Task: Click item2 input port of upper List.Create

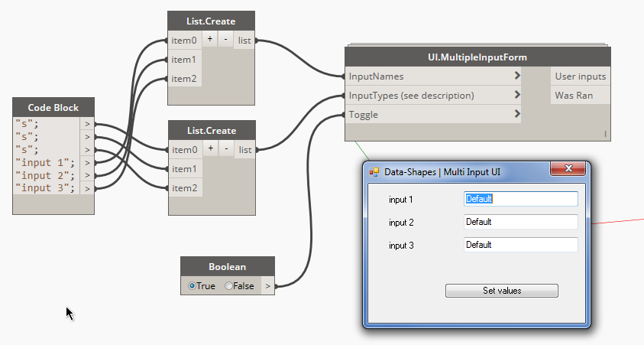Action: coord(184,78)
